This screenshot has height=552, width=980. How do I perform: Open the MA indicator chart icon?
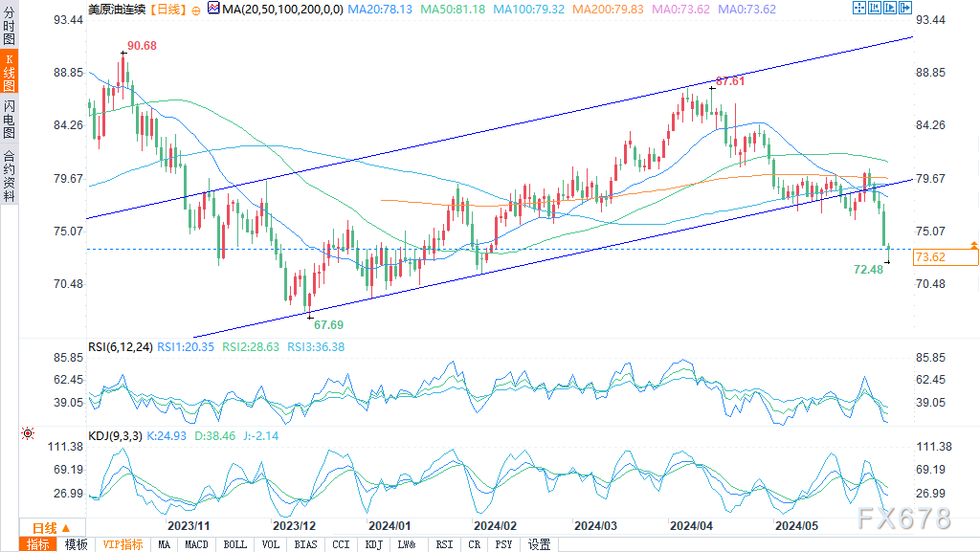coord(213,9)
